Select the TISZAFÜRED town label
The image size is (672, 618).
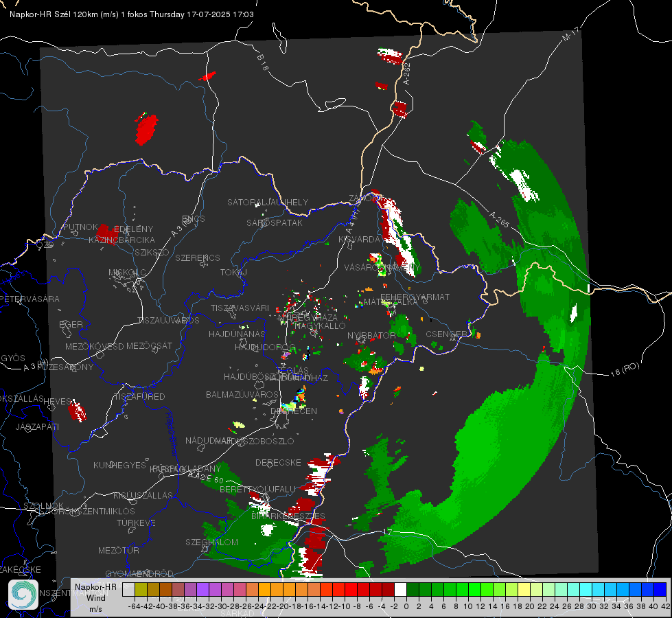(x=139, y=397)
